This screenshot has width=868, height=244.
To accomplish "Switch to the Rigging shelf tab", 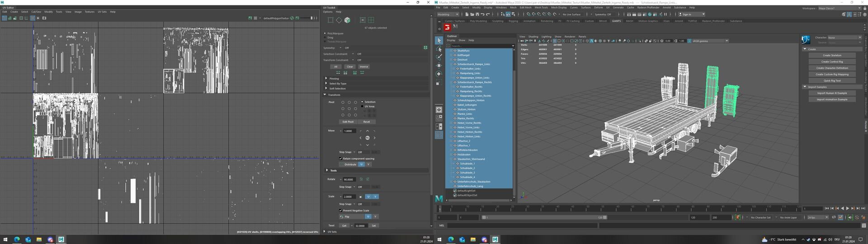I will pos(513,21).
